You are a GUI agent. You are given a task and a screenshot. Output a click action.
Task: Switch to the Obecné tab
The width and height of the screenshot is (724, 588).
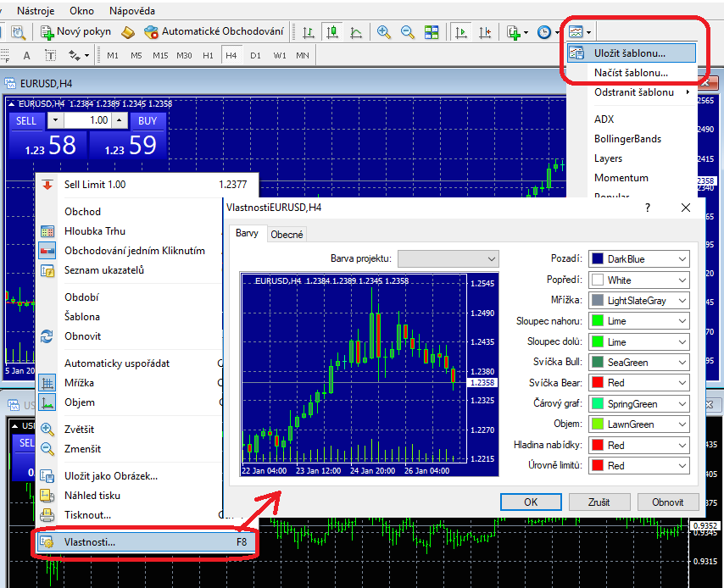click(287, 235)
